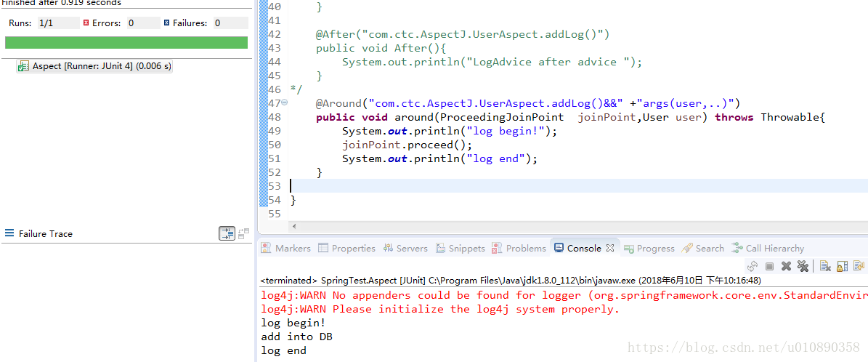Open the Snippets tab
This screenshot has height=362, width=868.
click(460, 249)
